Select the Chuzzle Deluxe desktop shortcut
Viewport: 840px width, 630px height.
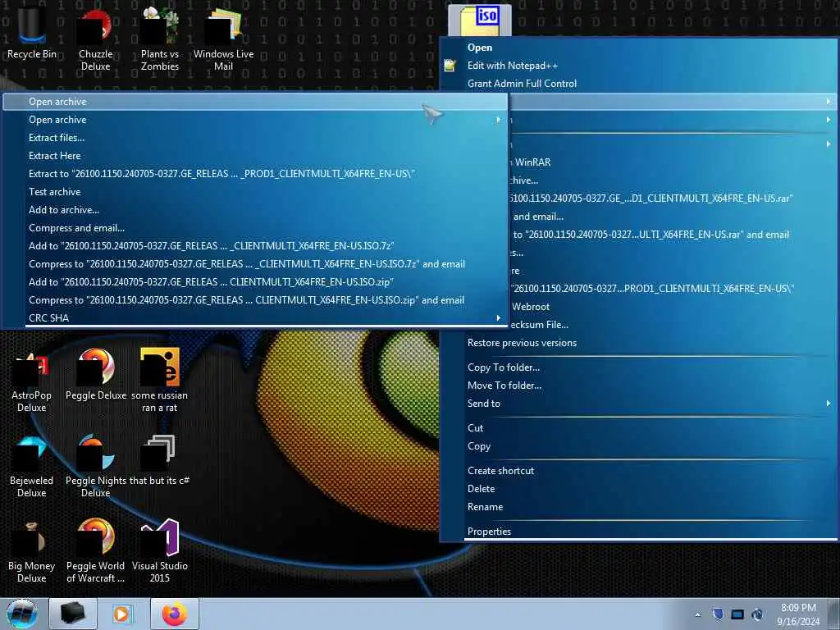(95, 39)
